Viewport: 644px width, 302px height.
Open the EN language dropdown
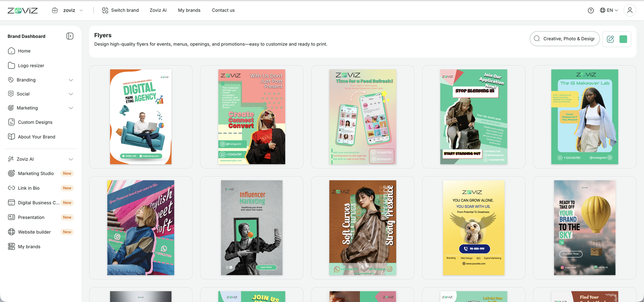tap(612, 10)
